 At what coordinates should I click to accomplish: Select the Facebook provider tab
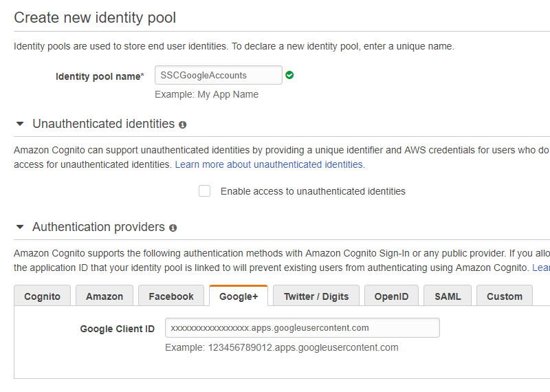tap(171, 296)
